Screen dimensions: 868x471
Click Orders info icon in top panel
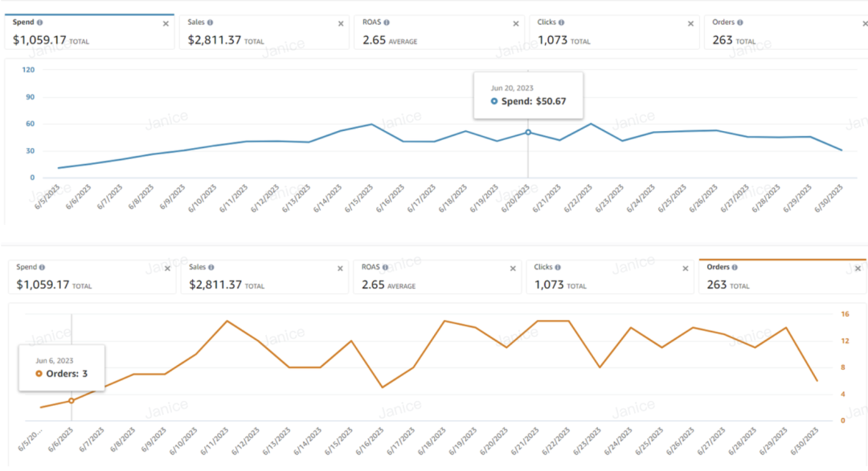pos(740,23)
